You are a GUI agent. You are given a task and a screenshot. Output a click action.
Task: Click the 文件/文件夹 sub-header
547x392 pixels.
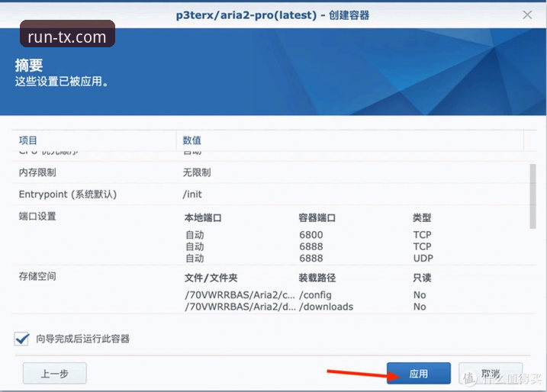(211, 278)
